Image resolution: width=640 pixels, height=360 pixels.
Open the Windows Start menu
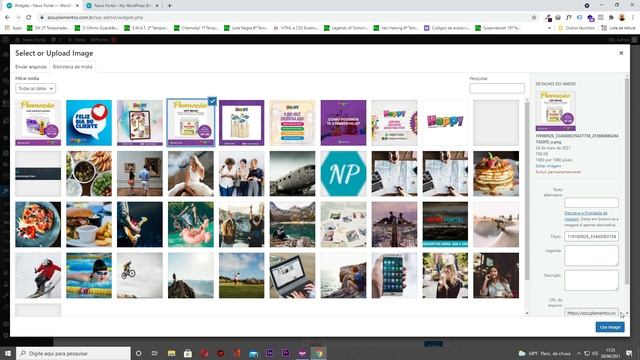pyautogui.click(x=7, y=353)
